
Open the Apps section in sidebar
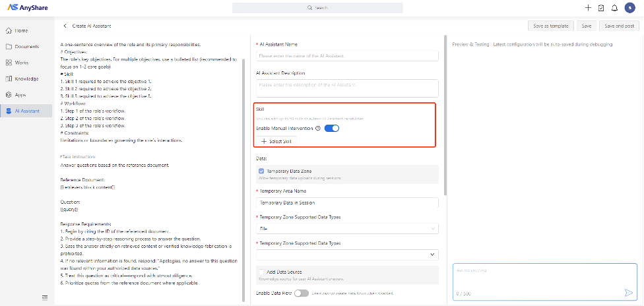pos(20,95)
